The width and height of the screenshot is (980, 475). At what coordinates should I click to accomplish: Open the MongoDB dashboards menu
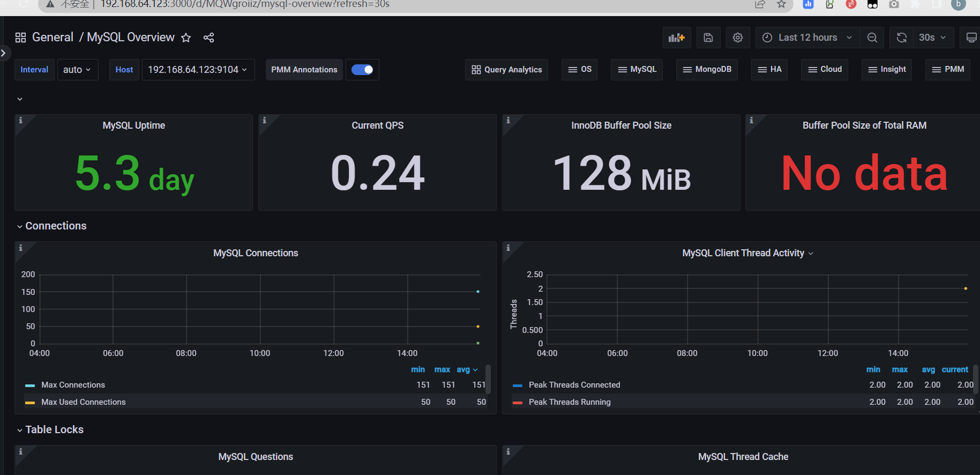coord(707,70)
